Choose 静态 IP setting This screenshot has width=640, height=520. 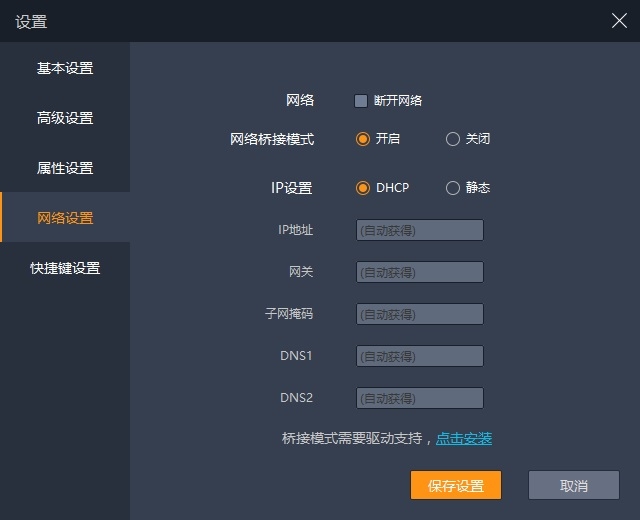452,188
